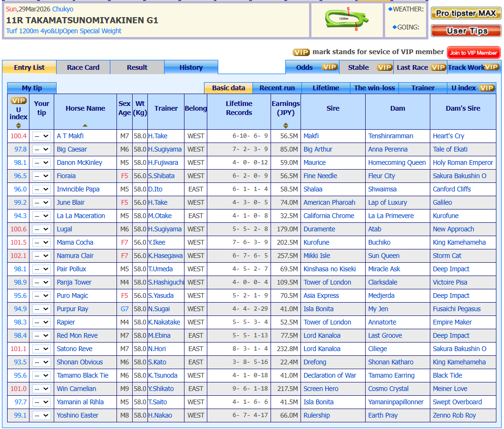
Task: Open the Last Race VIP tab
Action: [420, 67]
